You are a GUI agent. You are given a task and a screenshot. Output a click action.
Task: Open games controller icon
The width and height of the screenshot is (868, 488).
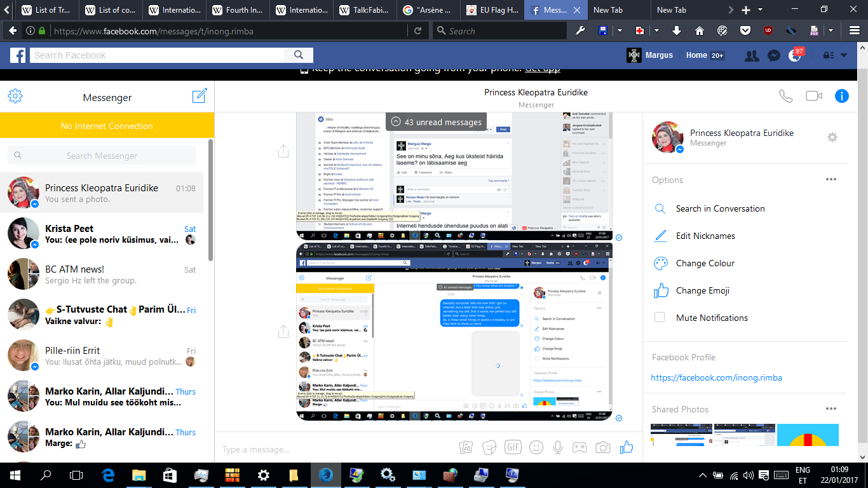[580, 447]
